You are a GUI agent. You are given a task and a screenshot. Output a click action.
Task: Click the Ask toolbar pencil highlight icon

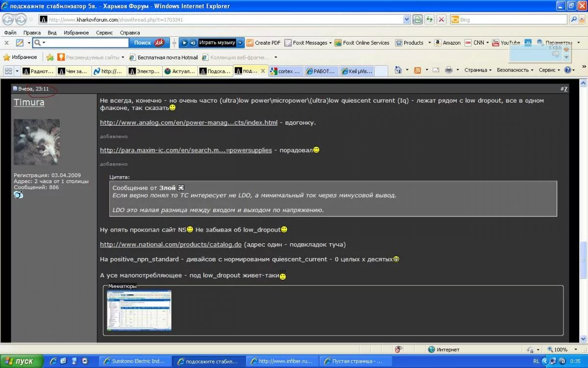(x=20, y=43)
